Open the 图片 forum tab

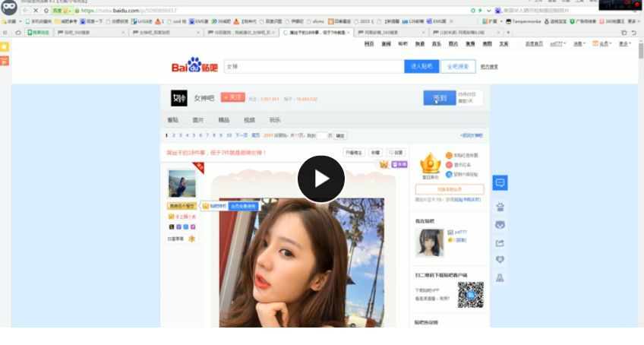(198, 120)
